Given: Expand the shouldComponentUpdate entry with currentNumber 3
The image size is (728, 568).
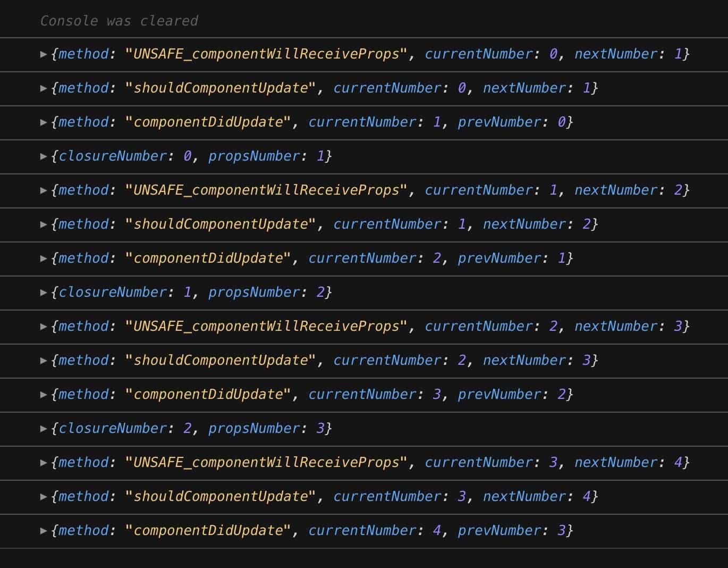Looking at the screenshot, I should (x=44, y=497).
